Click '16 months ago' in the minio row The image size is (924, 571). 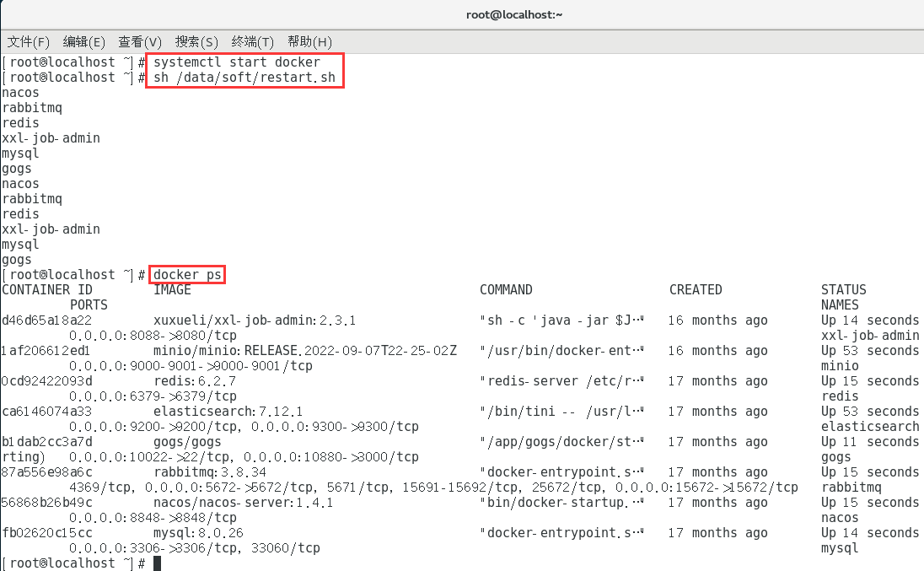(717, 351)
